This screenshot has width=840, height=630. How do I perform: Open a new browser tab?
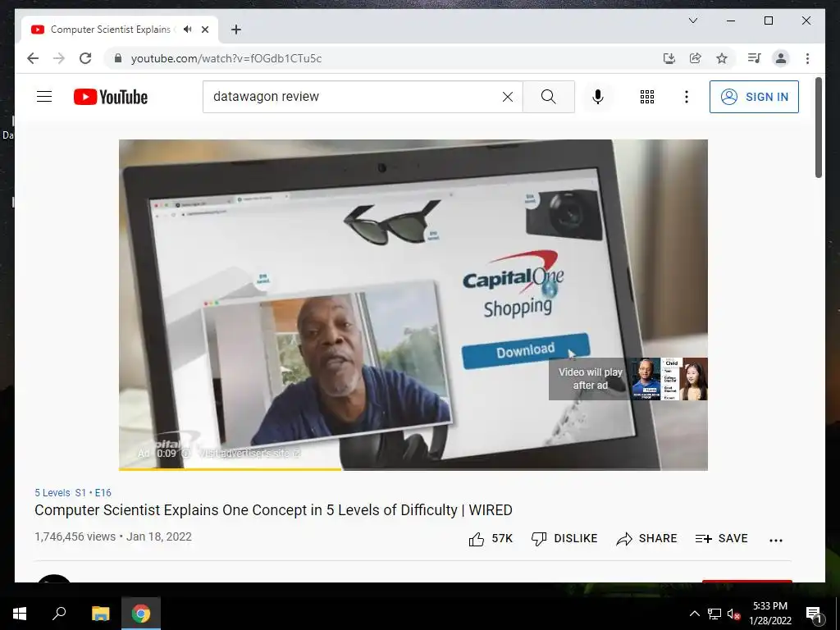(x=236, y=30)
